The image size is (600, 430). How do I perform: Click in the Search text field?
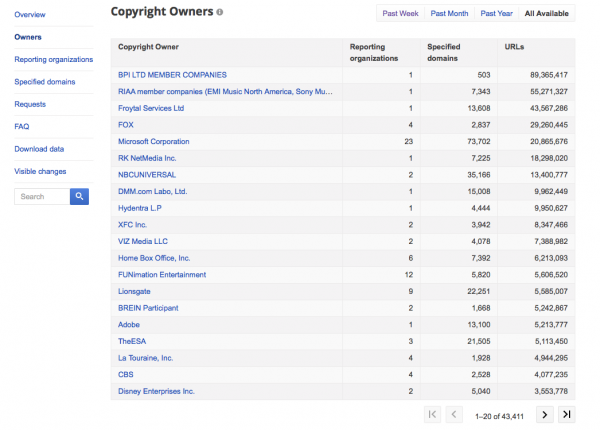[40, 196]
